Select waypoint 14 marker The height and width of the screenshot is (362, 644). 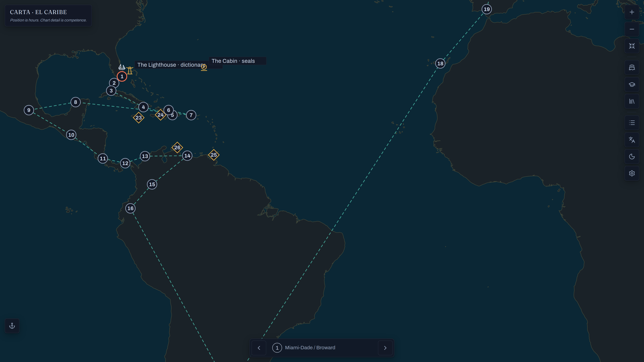187,156
